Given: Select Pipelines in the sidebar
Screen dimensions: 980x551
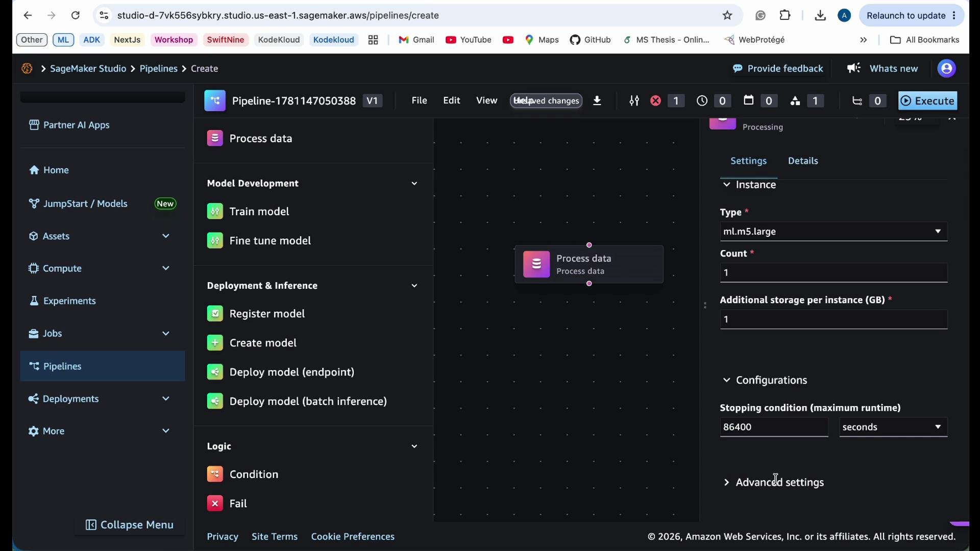Looking at the screenshot, I should click(x=103, y=366).
